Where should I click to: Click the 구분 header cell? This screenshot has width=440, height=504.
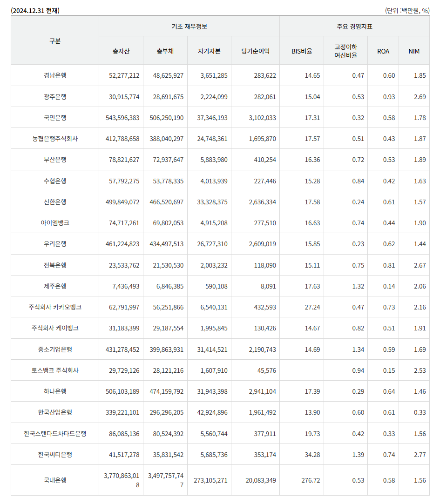coord(55,41)
